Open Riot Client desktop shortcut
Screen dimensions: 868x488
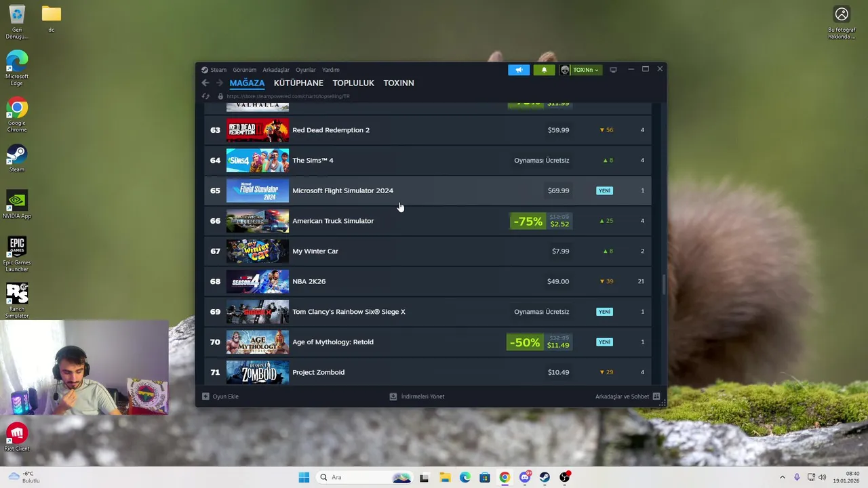tap(17, 437)
